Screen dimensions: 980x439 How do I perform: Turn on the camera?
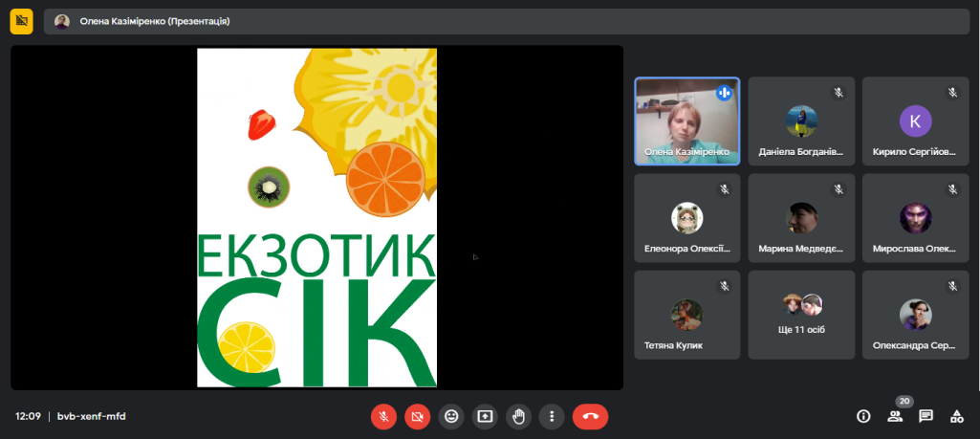coord(418,416)
